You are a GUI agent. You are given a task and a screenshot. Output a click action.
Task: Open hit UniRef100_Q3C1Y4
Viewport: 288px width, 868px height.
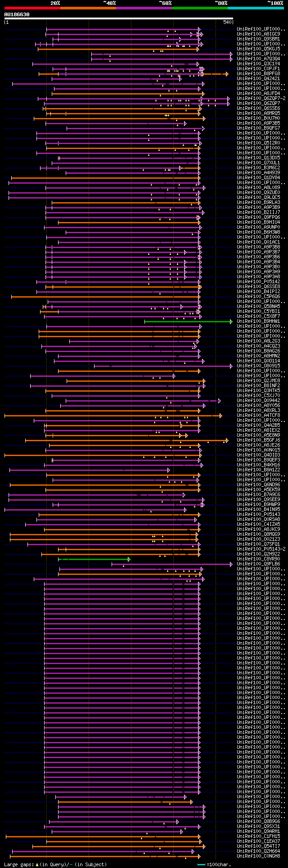coord(258,63)
